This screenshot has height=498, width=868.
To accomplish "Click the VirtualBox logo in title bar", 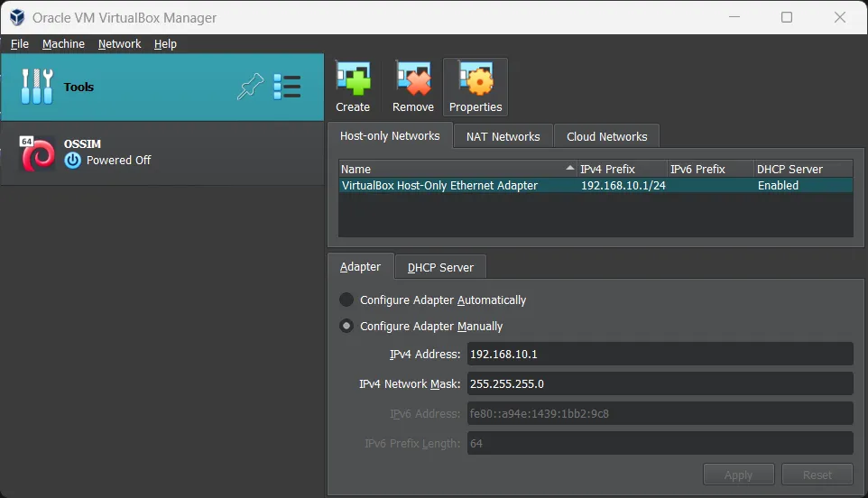I will coord(17,17).
